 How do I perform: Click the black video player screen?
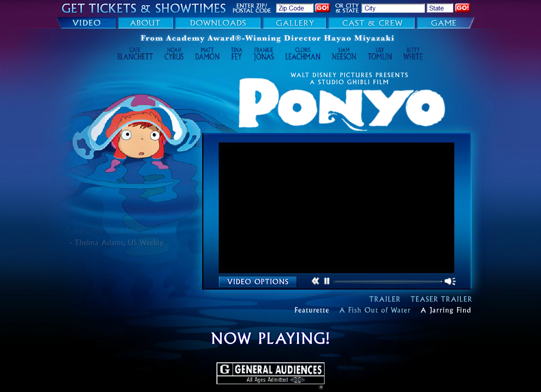(x=336, y=208)
